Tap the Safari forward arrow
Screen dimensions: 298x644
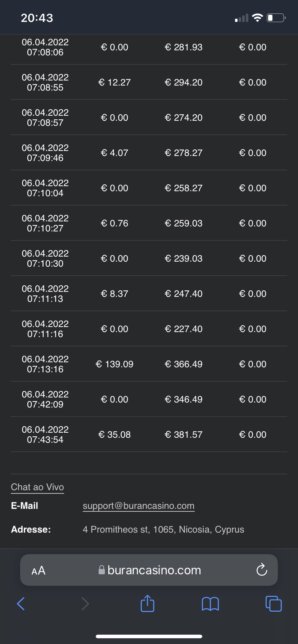tap(85, 604)
